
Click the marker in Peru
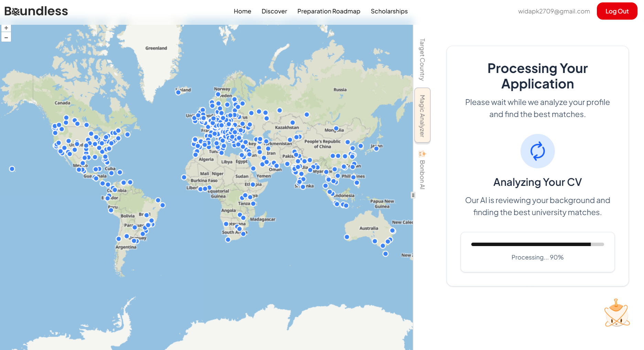(111, 210)
